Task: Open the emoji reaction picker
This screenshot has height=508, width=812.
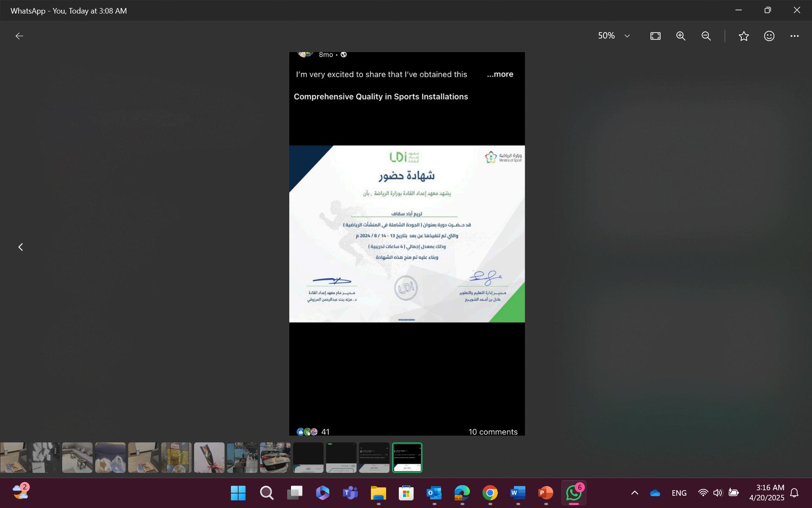Action: click(769, 36)
